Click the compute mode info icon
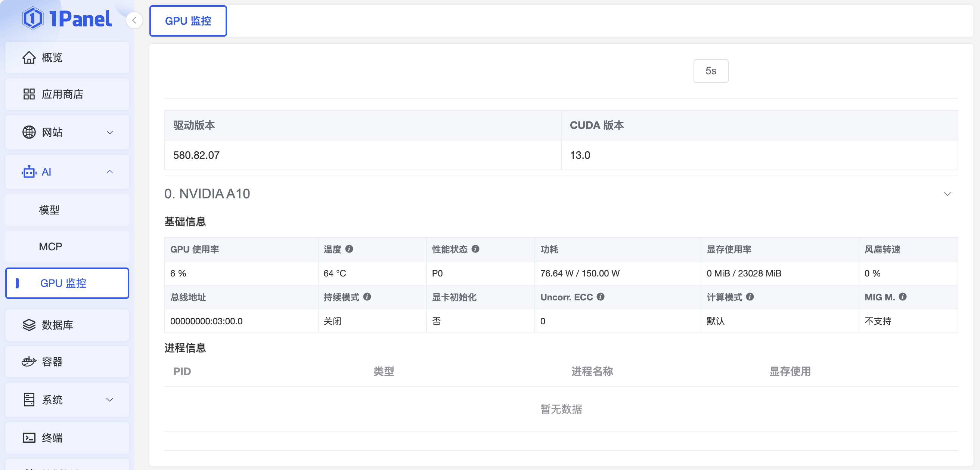This screenshot has width=980, height=470. click(750, 297)
